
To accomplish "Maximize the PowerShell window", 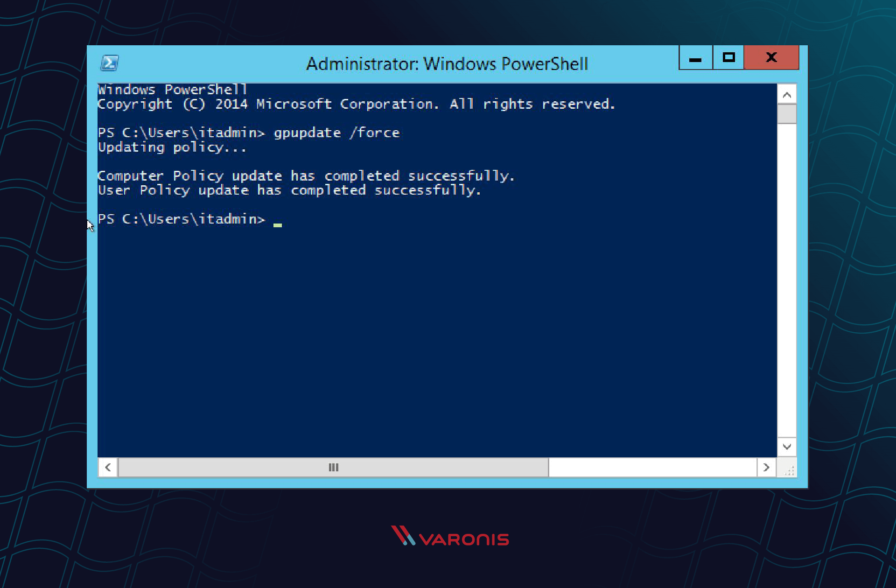I will [728, 57].
